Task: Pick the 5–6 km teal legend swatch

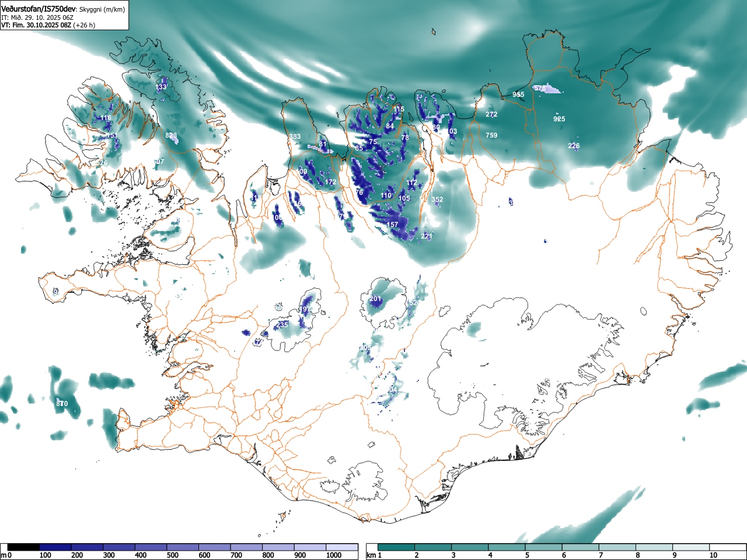Action: 544,547
